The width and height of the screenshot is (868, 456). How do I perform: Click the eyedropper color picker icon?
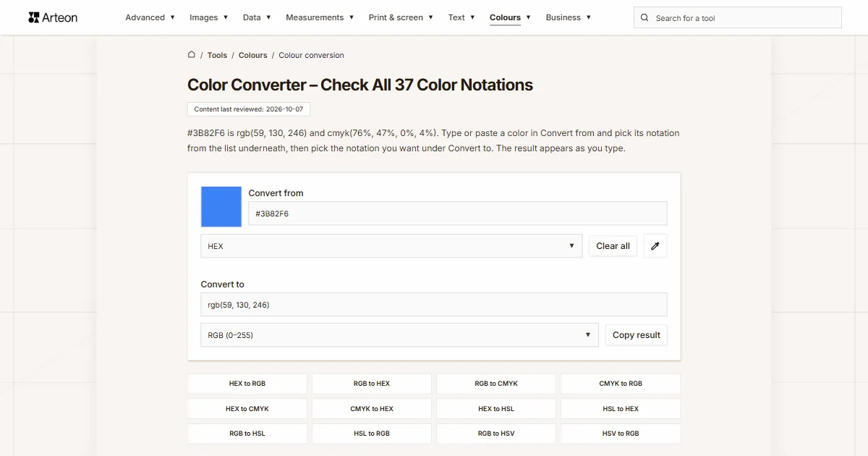[655, 246]
